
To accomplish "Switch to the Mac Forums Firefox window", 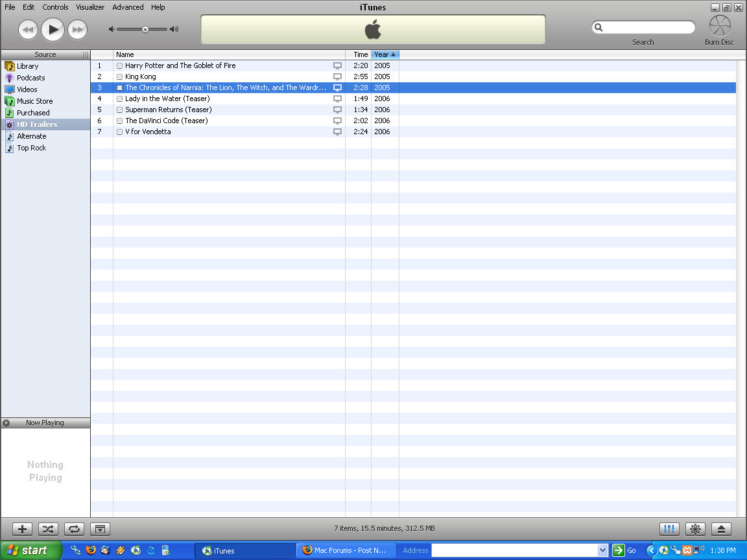I will point(346,550).
